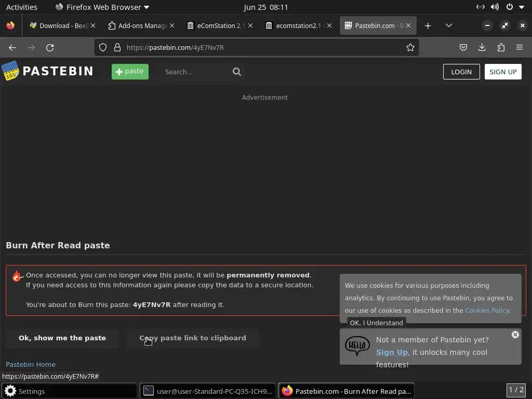Show site security lock information

pyautogui.click(x=117, y=47)
